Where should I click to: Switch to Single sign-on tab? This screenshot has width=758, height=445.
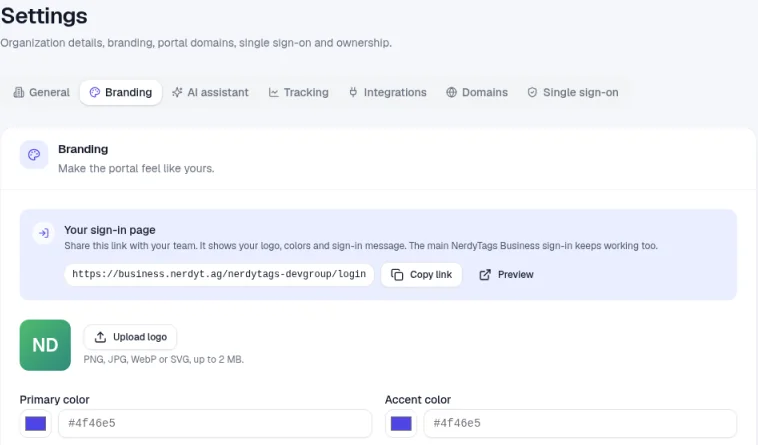[573, 92]
